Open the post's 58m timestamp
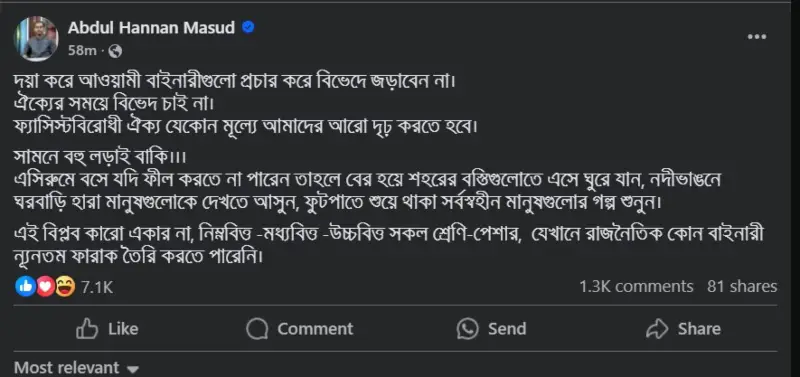 (x=83, y=51)
